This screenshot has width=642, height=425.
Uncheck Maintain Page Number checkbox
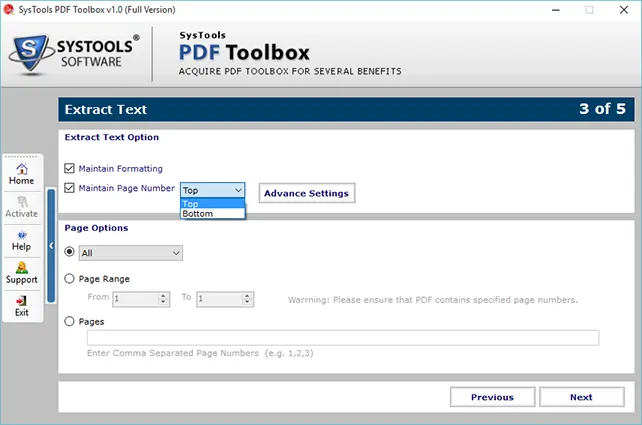tap(69, 188)
